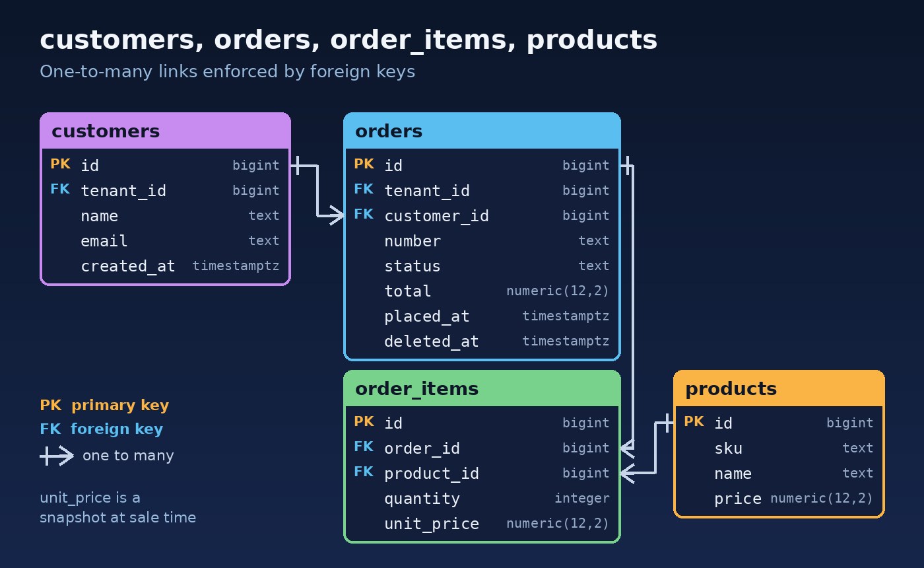Viewport: 924px width, 568px height.
Task: Click the PK badge in customers table
Action: 60,164
